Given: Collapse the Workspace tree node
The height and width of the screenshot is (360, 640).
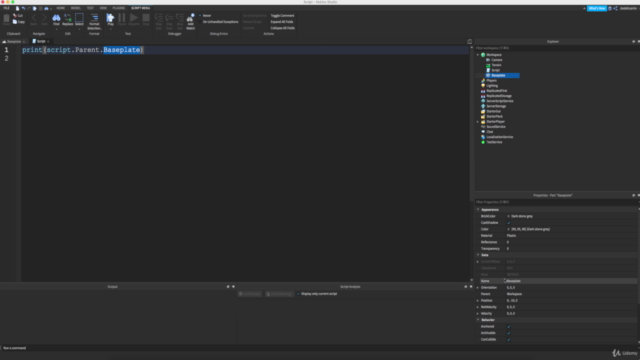Looking at the screenshot, I should click(x=478, y=55).
